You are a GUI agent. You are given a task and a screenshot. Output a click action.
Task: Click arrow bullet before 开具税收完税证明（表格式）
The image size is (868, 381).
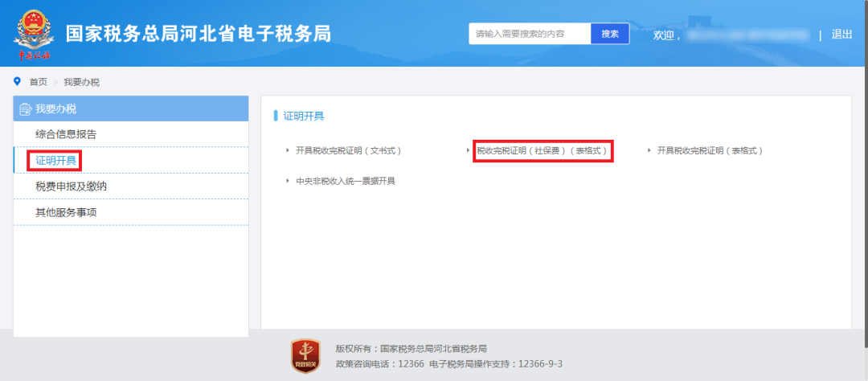(x=649, y=150)
